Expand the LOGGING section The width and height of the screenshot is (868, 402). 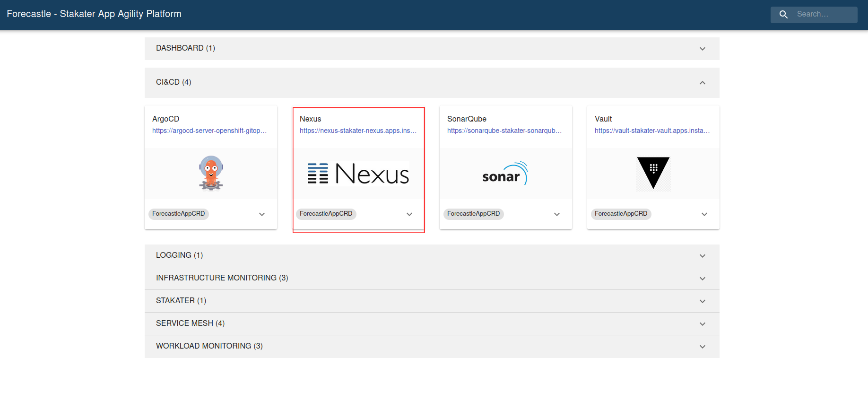pos(703,256)
